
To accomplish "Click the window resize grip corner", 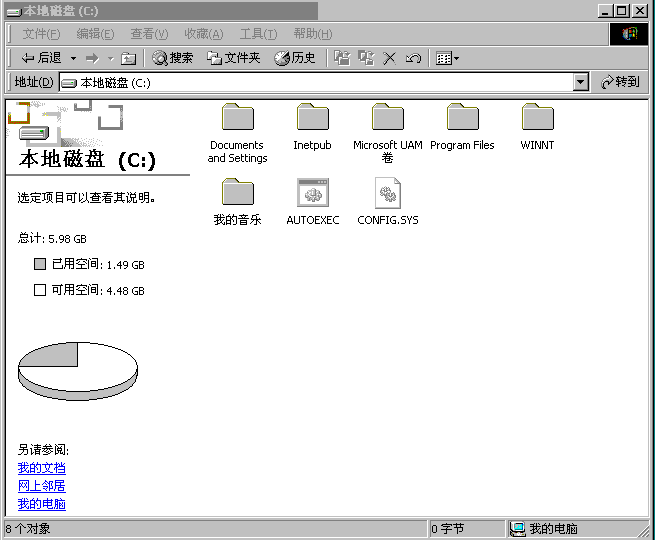I will tap(643, 531).
